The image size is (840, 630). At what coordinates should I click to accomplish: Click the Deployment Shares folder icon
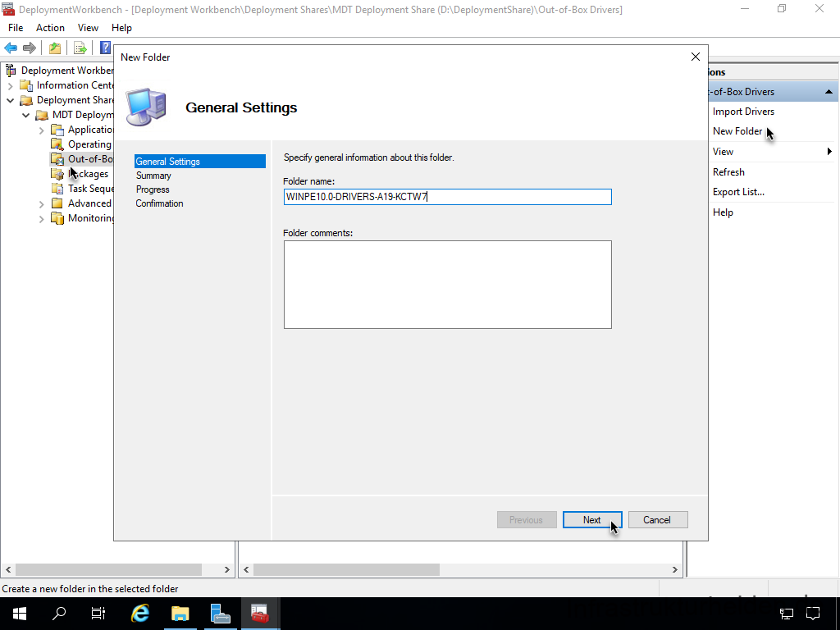(26, 100)
